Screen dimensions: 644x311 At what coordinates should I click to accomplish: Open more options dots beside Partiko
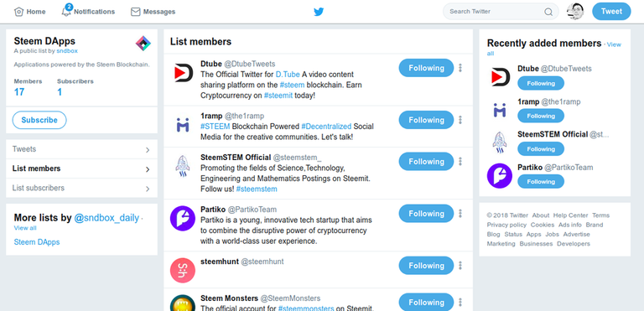[x=460, y=213]
